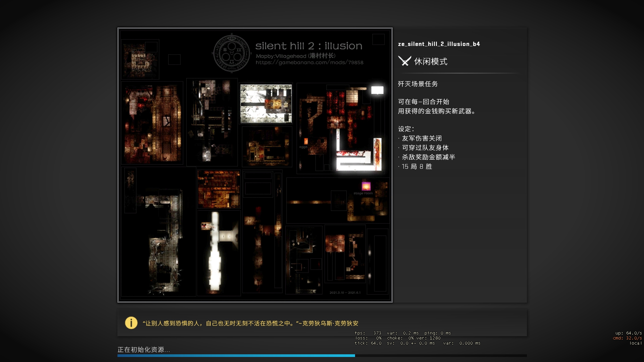This screenshot has width=644, height=362.
Task: Click the Mapby:Villagehead credit text
Action: tap(295, 56)
